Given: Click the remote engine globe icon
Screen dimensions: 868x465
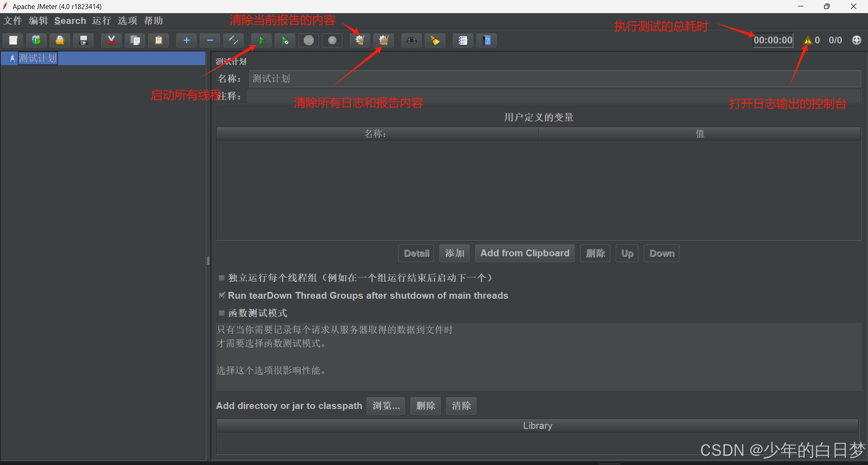Looking at the screenshot, I should (856, 40).
